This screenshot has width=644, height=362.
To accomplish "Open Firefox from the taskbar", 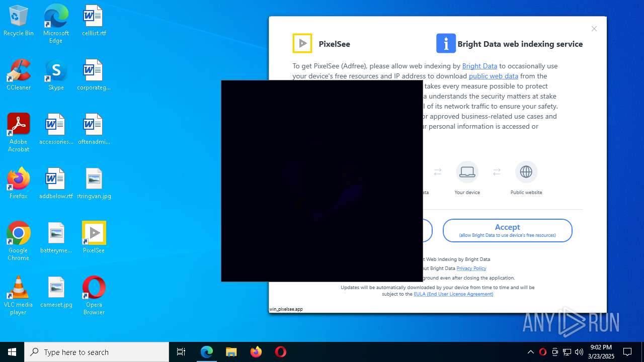I will (x=256, y=352).
